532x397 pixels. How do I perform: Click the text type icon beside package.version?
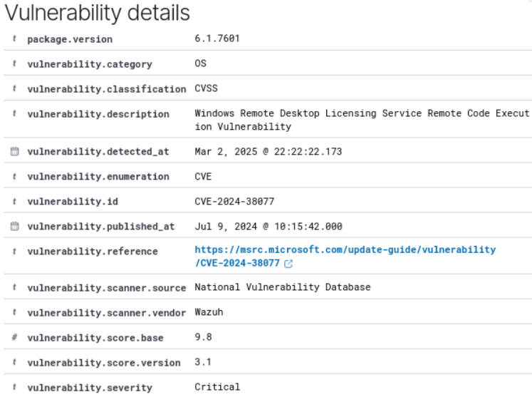pos(14,38)
